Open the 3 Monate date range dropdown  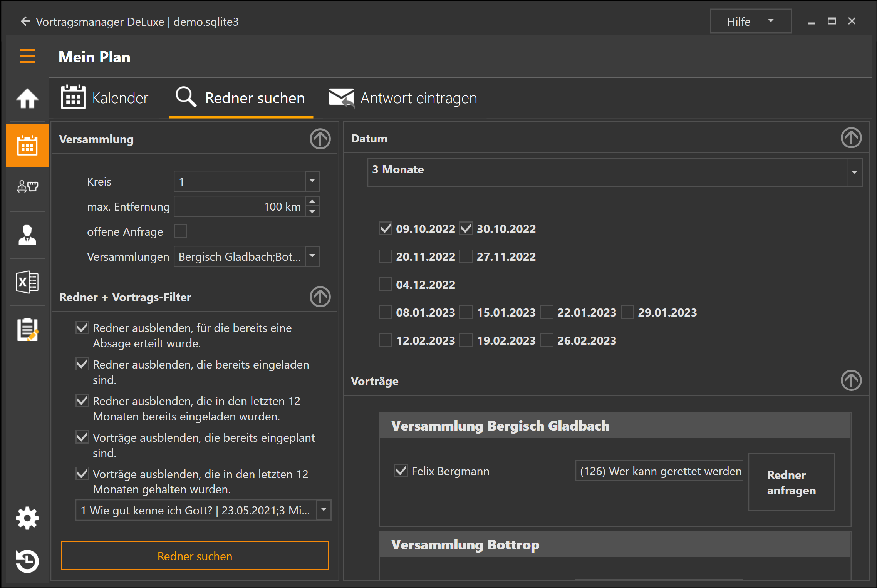[x=855, y=172]
